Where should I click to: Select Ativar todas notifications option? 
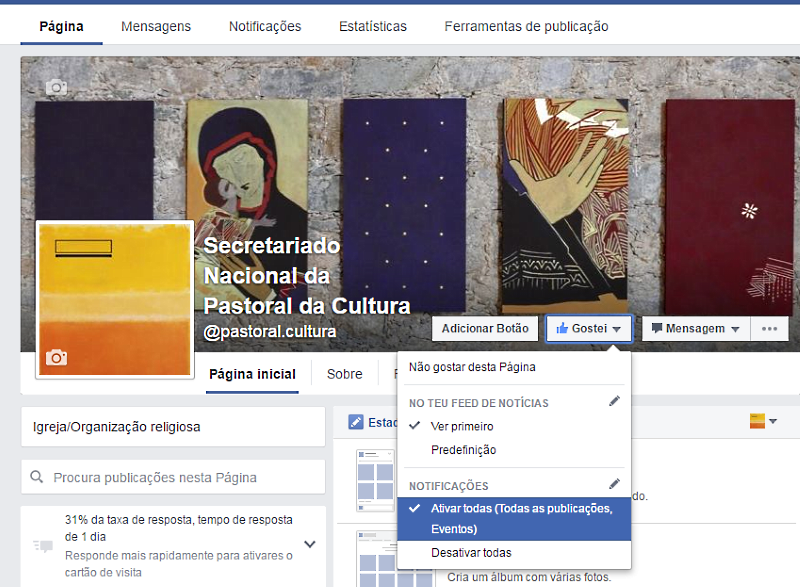click(514, 519)
